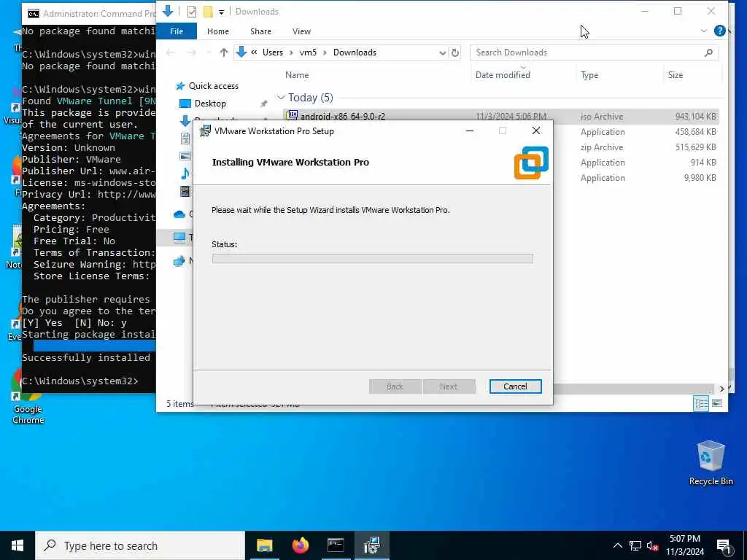This screenshot has width=747, height=560.
Task: Switch to the VMware installer taskbar icon
Action: pyautogui.click(x=371, y=545)
